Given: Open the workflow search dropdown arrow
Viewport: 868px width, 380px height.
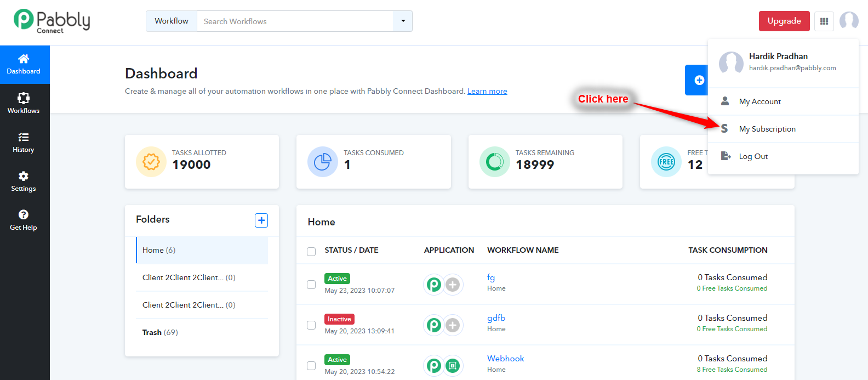Looking at the screenshot, I should click(x=403, y=21).
